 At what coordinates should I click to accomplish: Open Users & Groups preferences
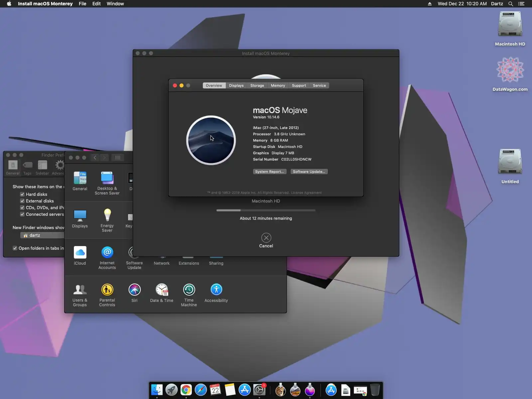coord(80,295)
